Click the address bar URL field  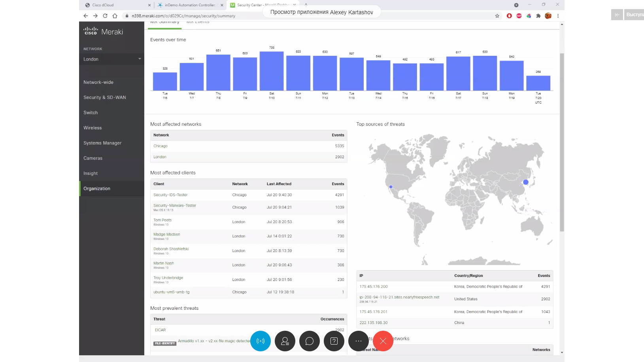(308, 16)
